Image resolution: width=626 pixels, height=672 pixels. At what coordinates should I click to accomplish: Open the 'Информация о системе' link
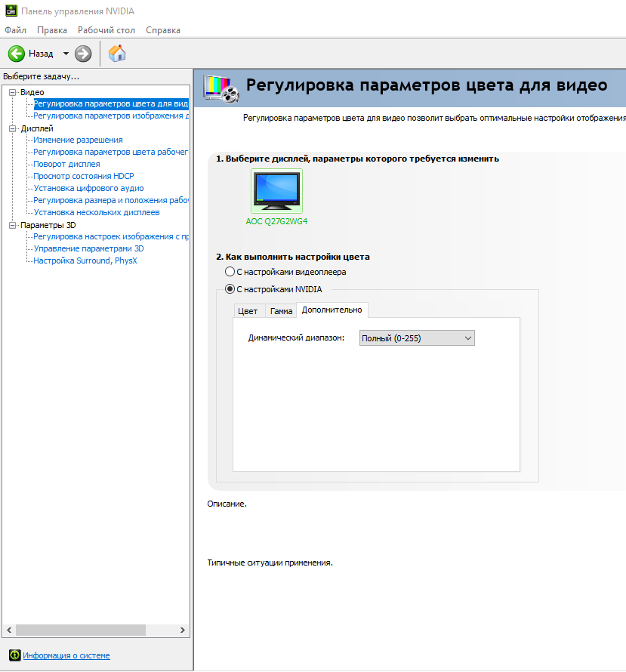tap(66, 655)
